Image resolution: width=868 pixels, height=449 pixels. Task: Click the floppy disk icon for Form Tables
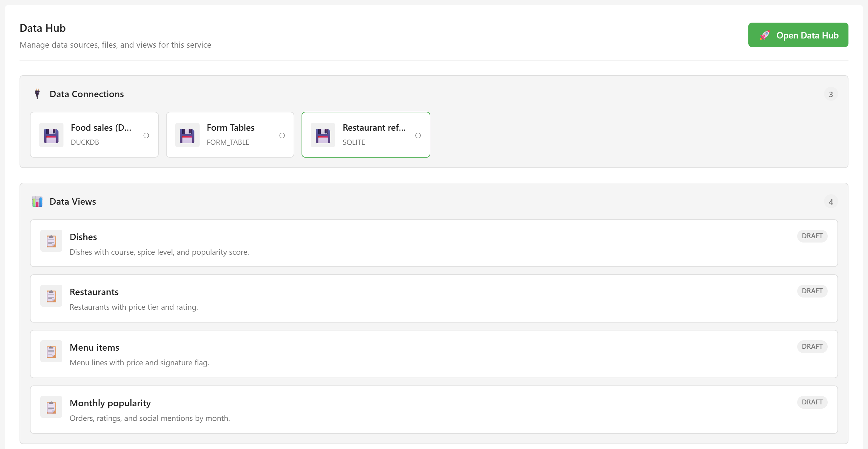(x=187, y=135)
